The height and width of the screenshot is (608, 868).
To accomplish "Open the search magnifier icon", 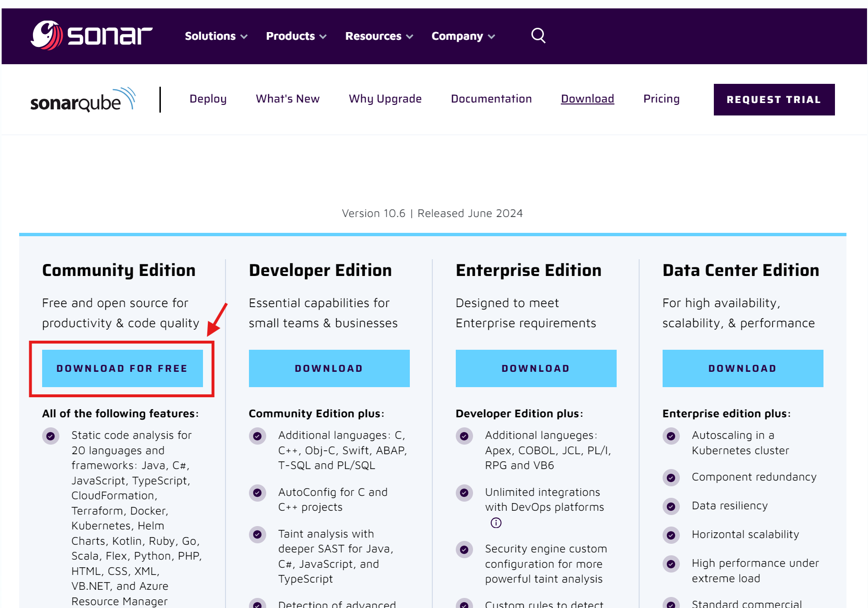I will pos(538,35).
